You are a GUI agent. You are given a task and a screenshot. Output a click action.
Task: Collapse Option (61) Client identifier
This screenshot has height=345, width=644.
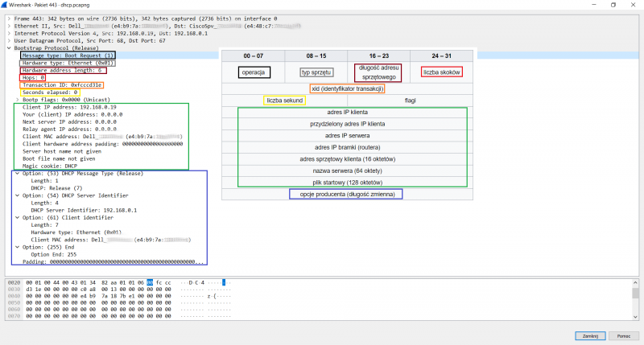[17, 217]
